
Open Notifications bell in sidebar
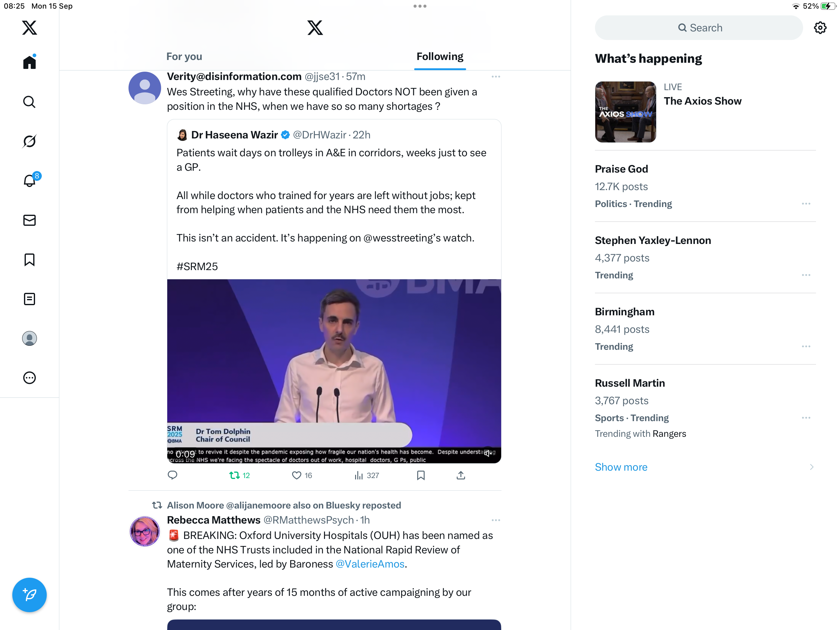coord(29,181)
